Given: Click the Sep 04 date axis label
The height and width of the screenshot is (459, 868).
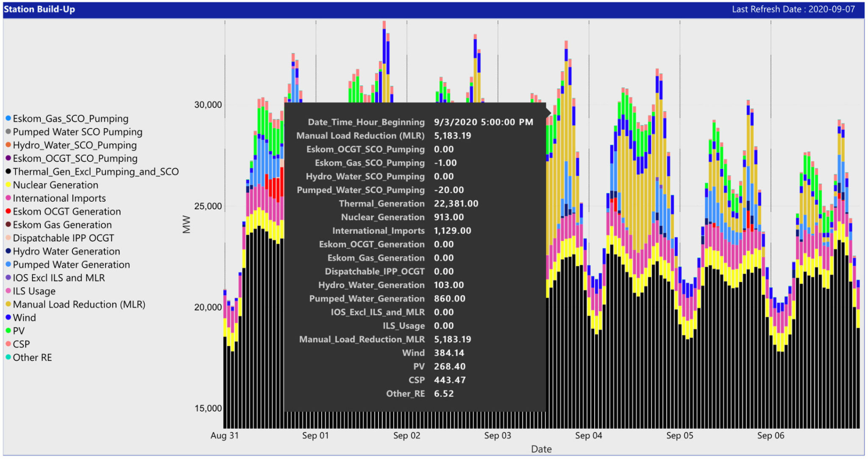Looking at the screenshot, I should click(x=588, y=436).
